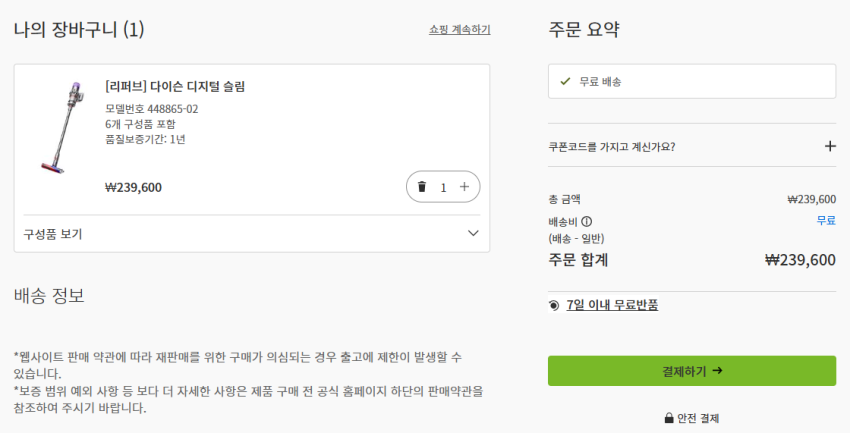The height and width of the screenshot is (433, 850).
Task: Open the 7일 이내 무료반품 link
Action: [x=612, y=305]
